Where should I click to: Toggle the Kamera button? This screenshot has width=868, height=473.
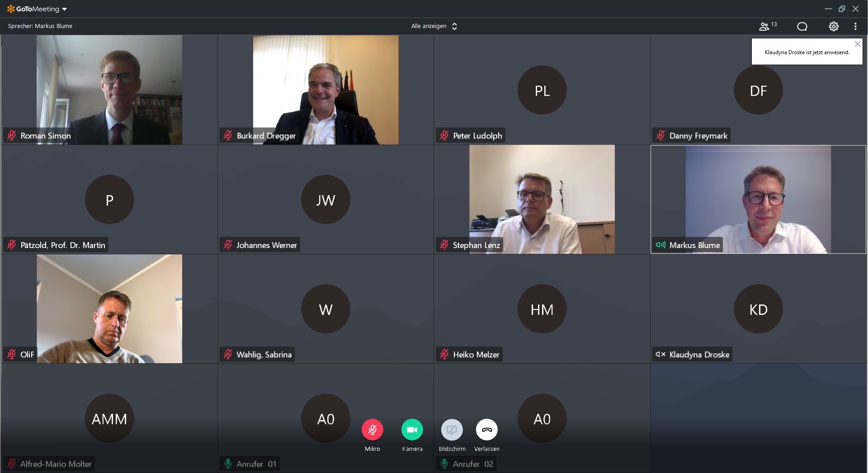pyautogui.click(x=412, y=430)
